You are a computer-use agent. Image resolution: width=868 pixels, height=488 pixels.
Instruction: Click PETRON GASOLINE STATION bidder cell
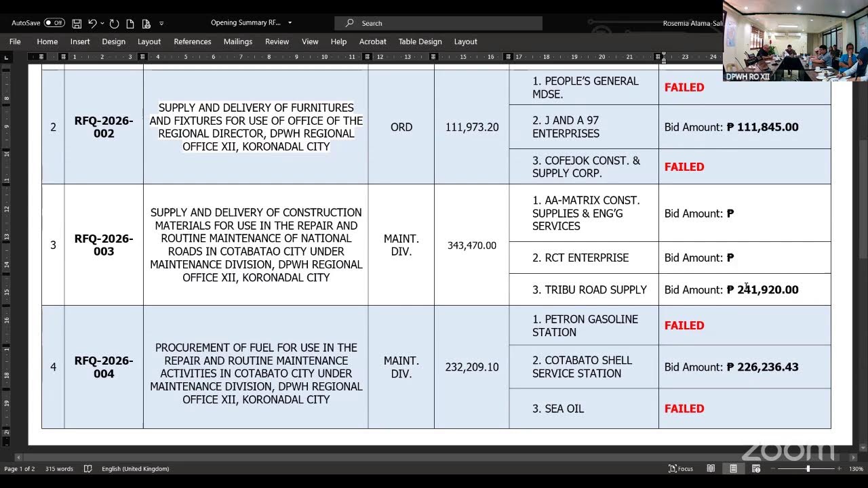pyautogui.click(x=584, y=325)
